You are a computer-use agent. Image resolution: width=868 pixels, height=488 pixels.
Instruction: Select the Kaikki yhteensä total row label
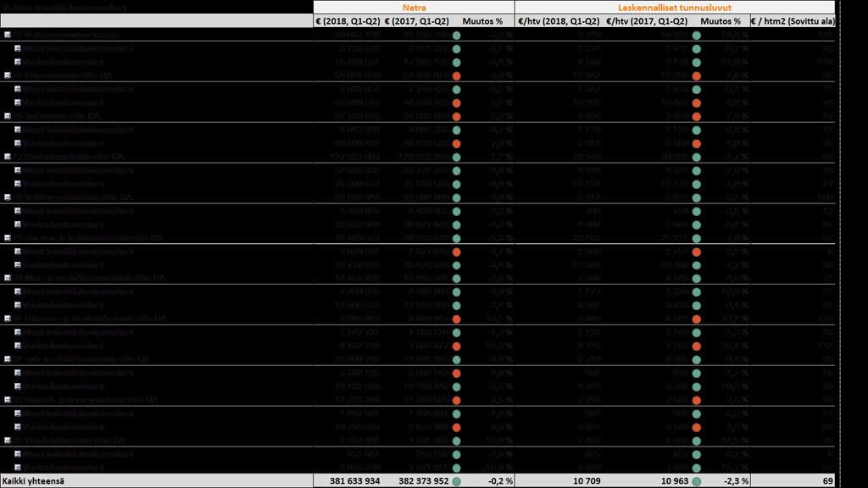33,481
